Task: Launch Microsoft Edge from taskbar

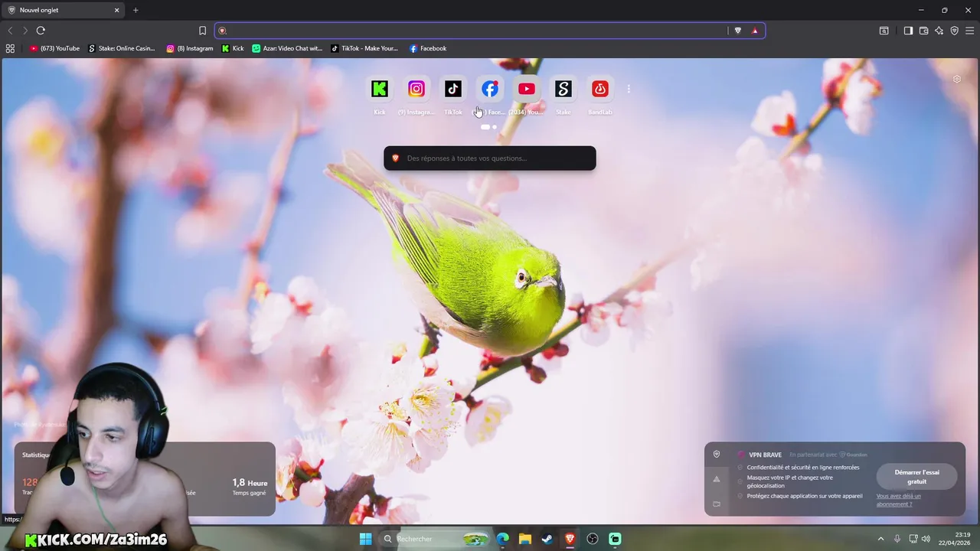Action: coord(503,539)
